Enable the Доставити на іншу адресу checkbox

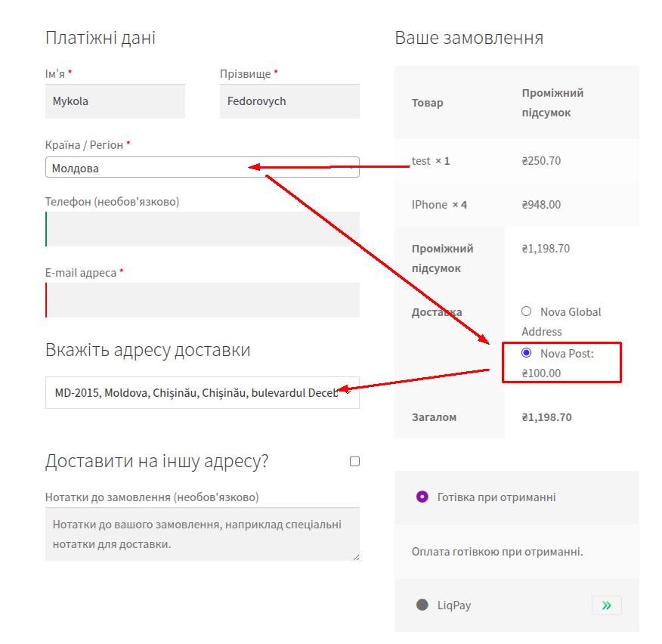point(354,461)
